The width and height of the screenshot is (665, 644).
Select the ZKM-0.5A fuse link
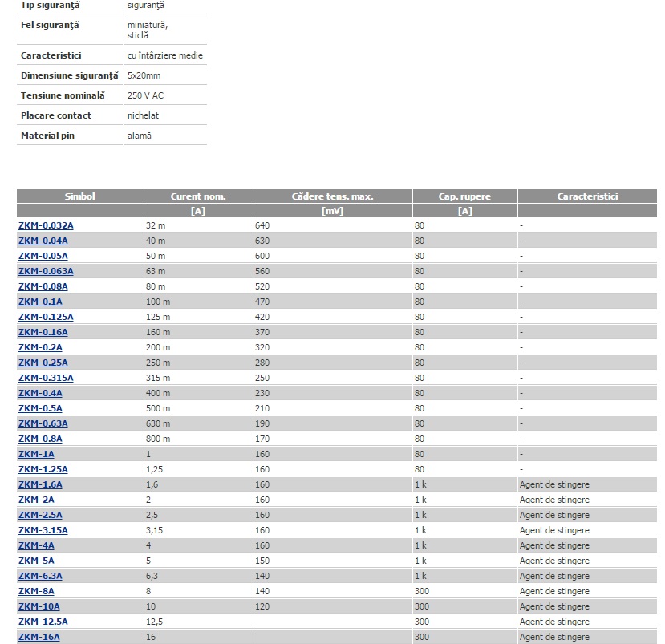tap(40, 408)
